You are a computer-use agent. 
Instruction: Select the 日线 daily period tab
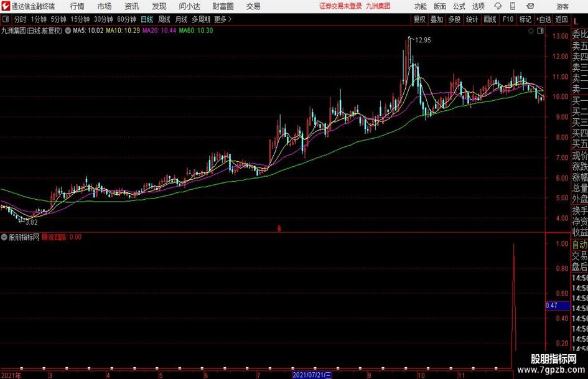point(147,19)
